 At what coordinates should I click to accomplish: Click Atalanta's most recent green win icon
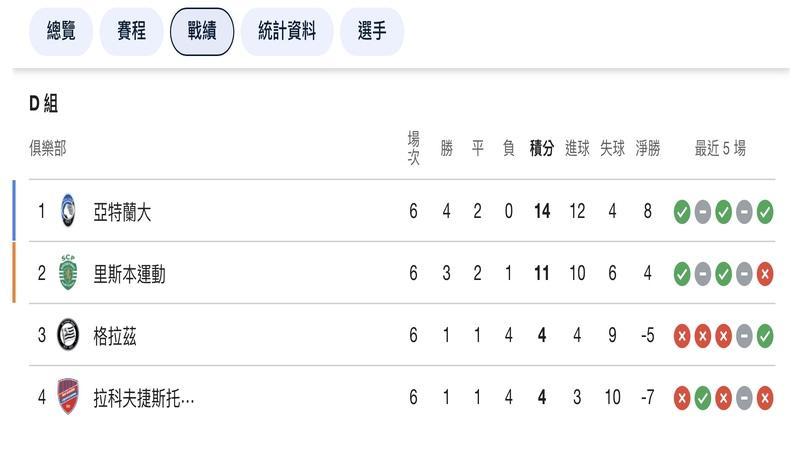(x=765, y=212)
